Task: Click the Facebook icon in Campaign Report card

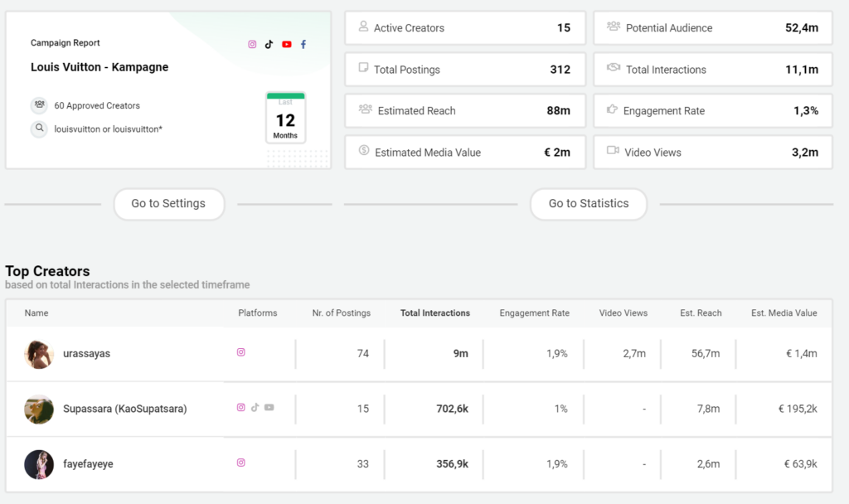Action: pyautogui.click(x=303, y=45)
